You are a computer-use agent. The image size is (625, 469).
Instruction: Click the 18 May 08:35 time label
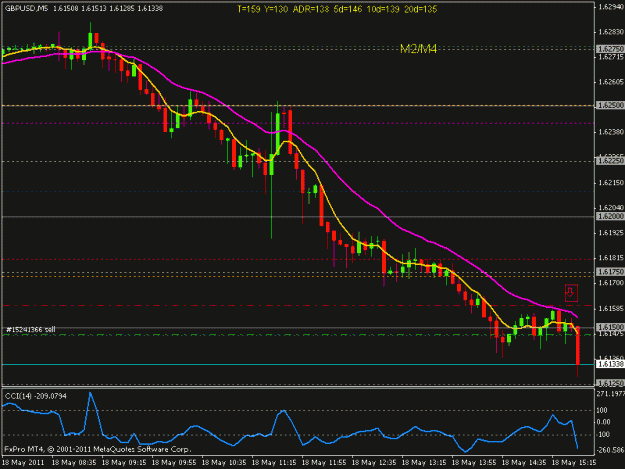point(74,463)
